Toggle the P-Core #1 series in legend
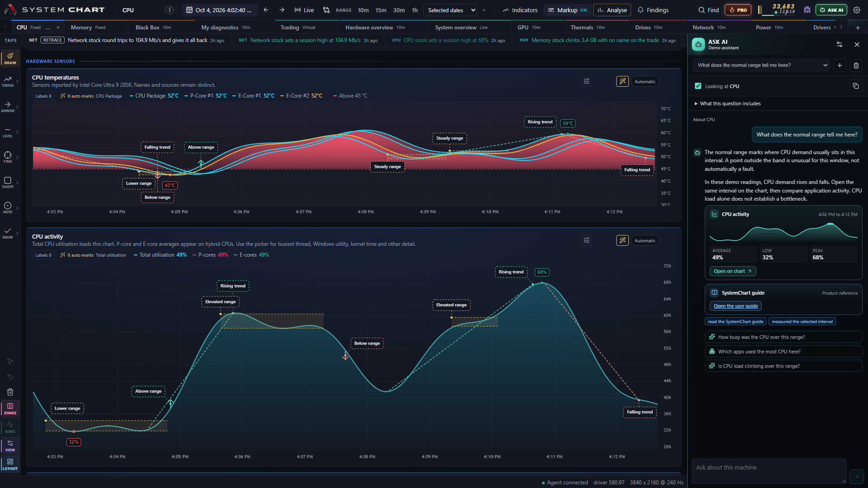868x488 pixels. click(x=206, y=96)
